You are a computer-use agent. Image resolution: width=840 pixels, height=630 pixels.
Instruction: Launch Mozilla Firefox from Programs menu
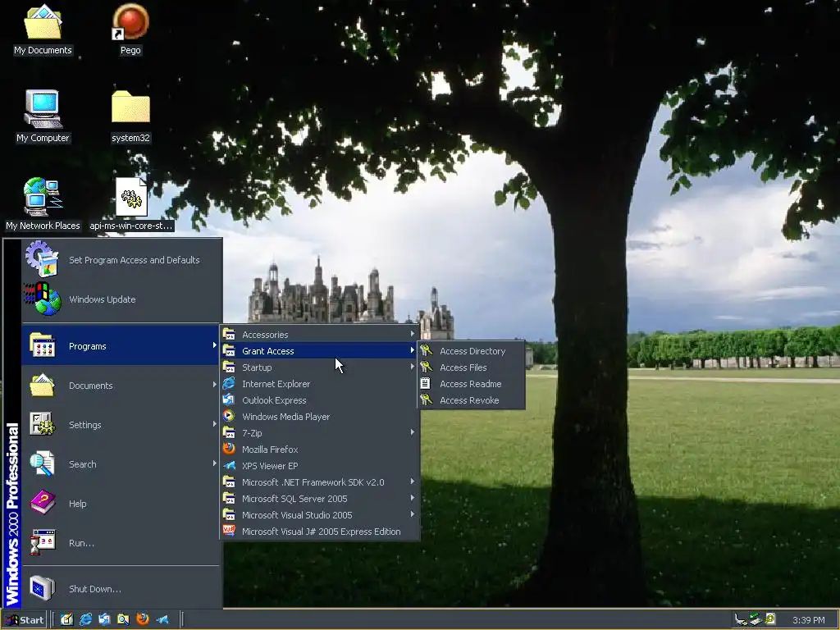tap(320, 450)
